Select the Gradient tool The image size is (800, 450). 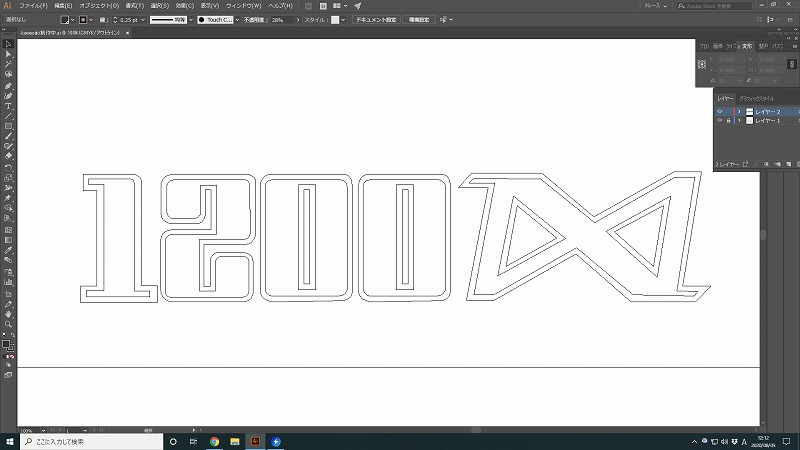8,240
